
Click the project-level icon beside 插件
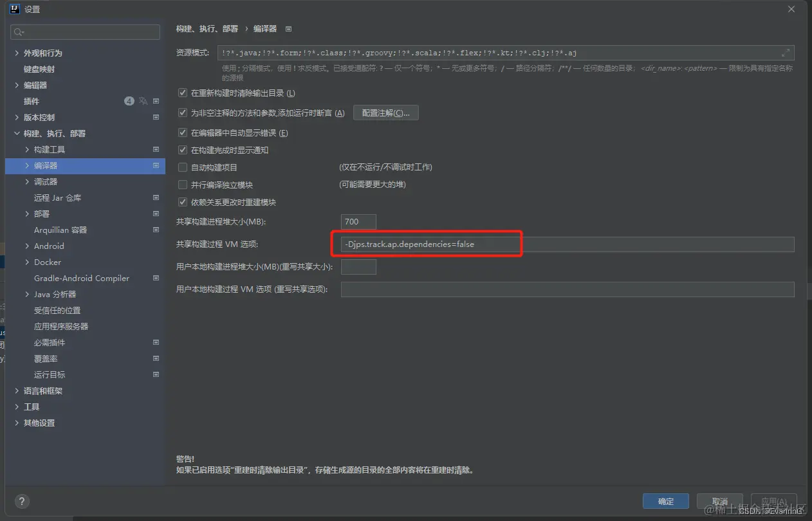pyautogui.click(x=156, y=101)
